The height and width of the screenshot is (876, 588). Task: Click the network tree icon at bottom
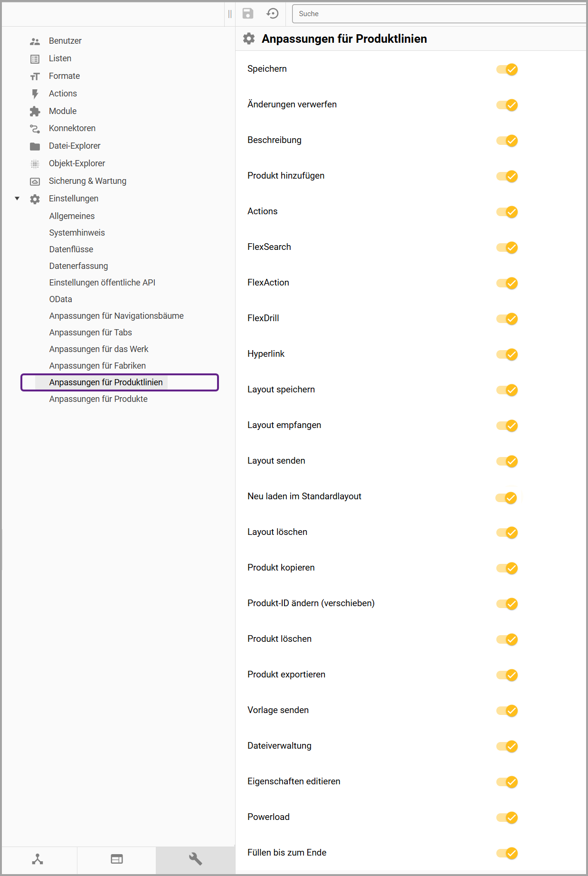point(38,859)
